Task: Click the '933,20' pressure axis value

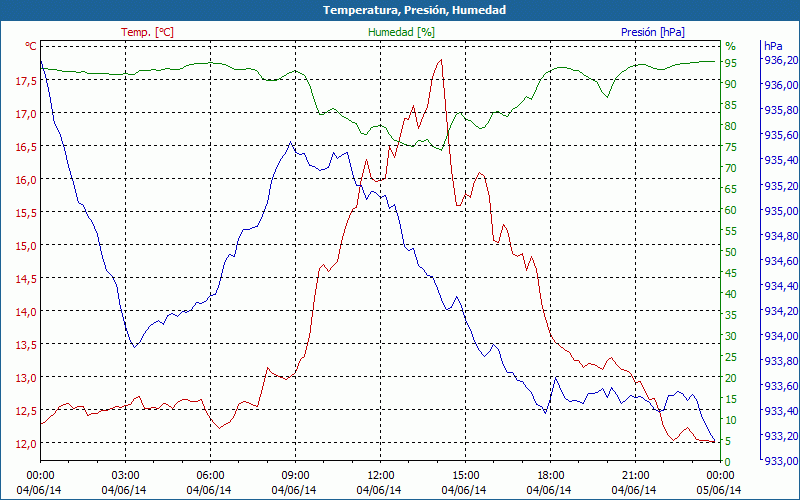Action: [780, 436]
